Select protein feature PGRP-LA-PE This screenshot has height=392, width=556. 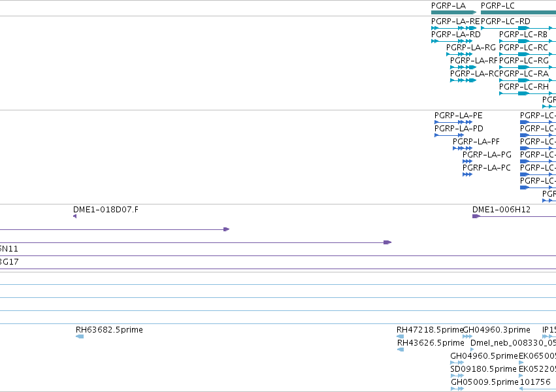[453, 122]
